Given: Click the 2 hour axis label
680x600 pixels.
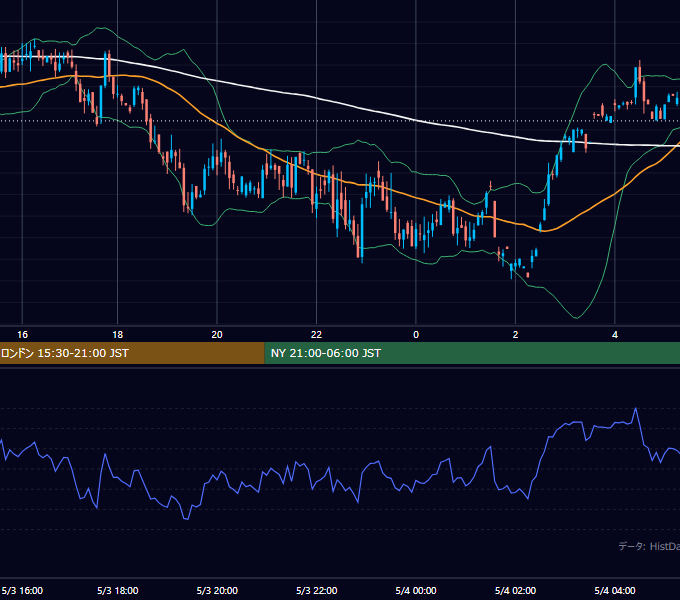Looking at the screenshot, I should (x=515, y=335).
